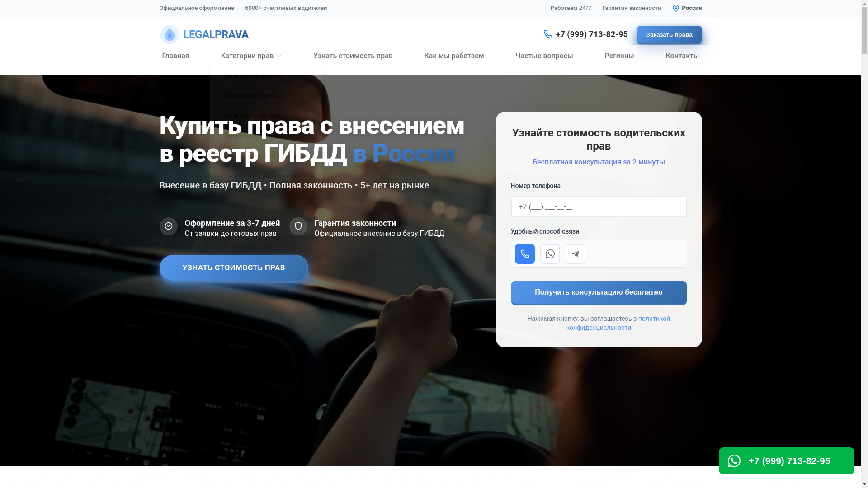
Task: Click the LEGALPRAVA brand name text
Action: pos(216,34)
